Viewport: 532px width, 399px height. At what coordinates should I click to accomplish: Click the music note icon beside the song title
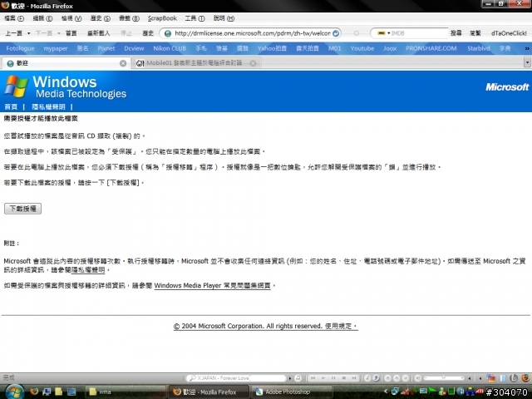click(298, 378)
